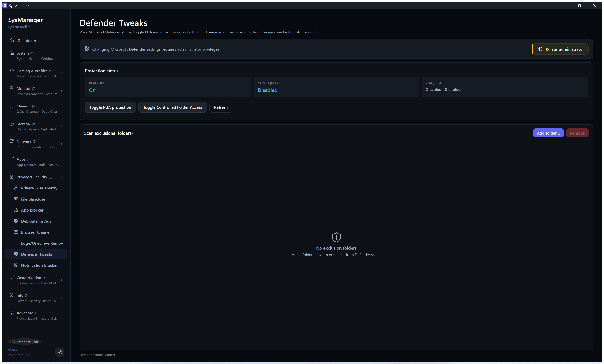
Task: Refresh the Defender protection status
Action: (x=221, y=107)
